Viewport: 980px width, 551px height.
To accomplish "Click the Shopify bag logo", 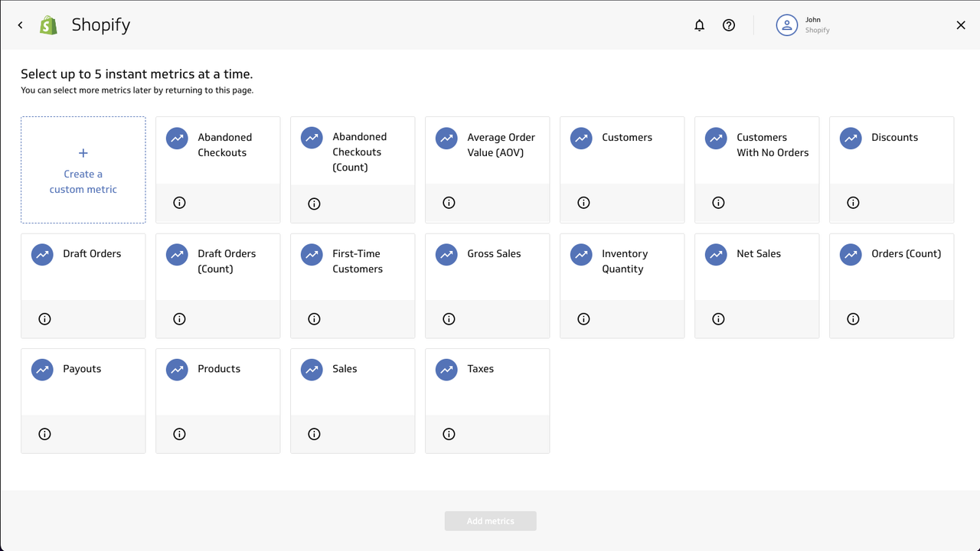I will click(x=47, y=24).
